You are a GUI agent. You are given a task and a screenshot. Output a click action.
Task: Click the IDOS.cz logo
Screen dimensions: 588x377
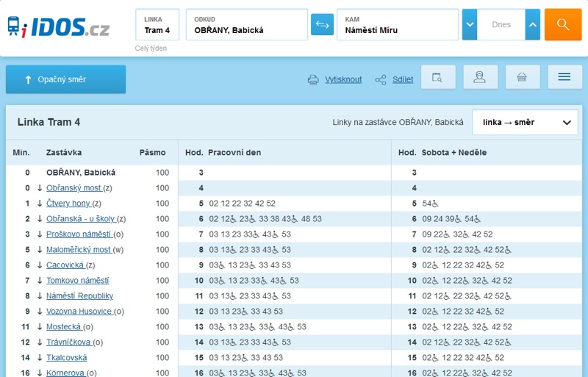(58, 26)
